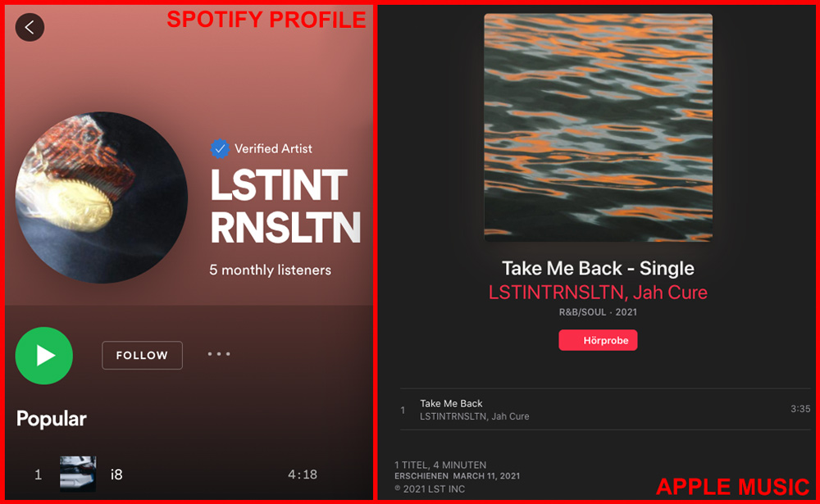The width and height of the screenshot is (820, 504).
Task: Go back using the arrow icon
Action: (30, 27)
